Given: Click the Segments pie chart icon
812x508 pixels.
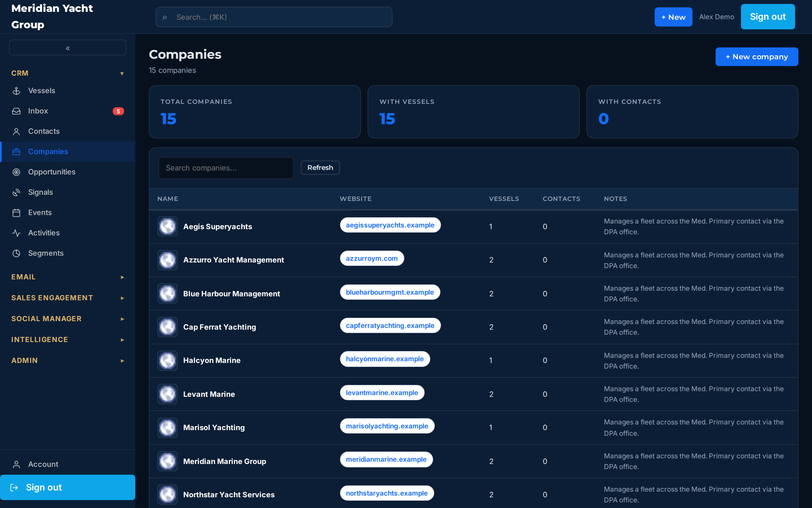Looking at the screenshot, I should coord(16,253).
